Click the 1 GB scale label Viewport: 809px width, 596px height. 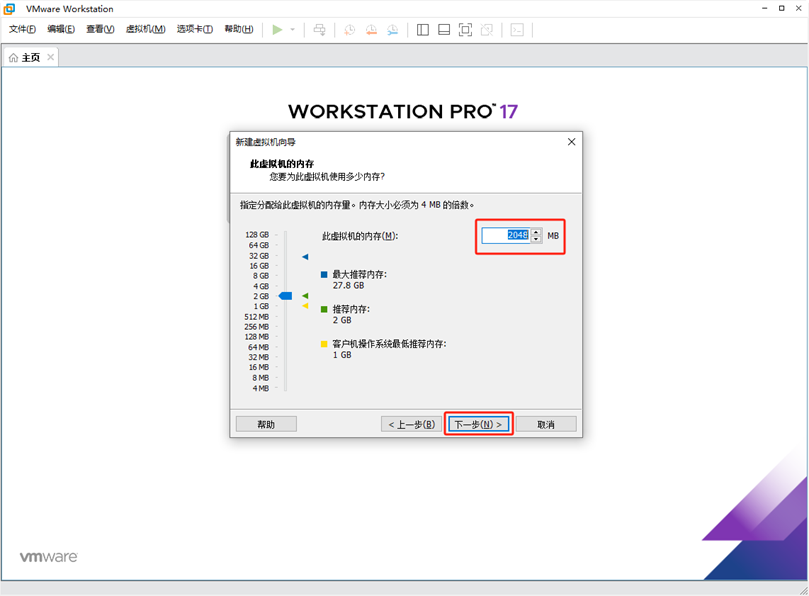[x=261, y=306]
